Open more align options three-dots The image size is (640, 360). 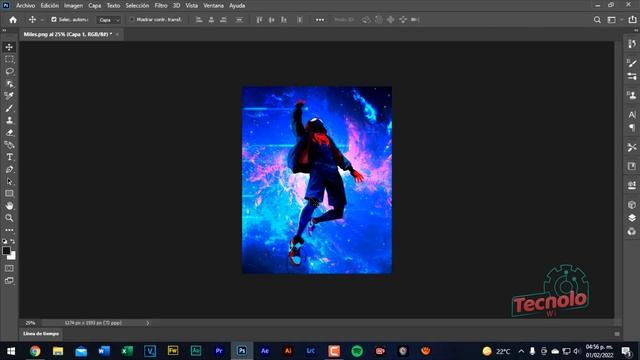(x=320, y=20)
